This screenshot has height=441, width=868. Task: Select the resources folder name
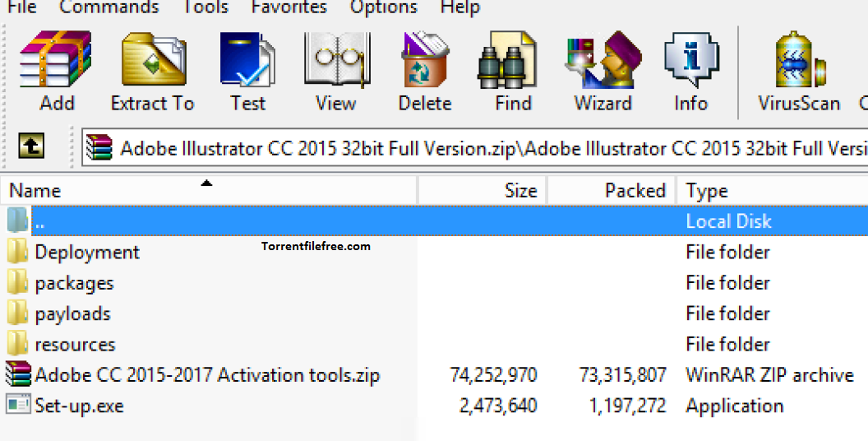(x=75, y=344)
